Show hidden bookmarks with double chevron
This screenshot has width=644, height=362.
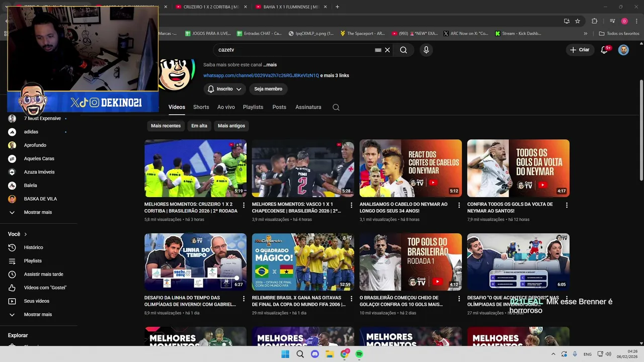(x=585, y=34)
